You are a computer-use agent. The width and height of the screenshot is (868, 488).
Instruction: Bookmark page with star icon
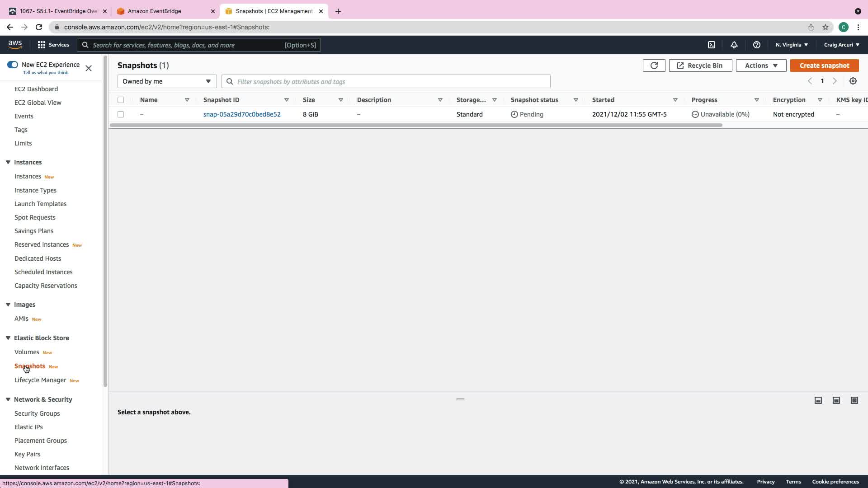click(825, 27)
